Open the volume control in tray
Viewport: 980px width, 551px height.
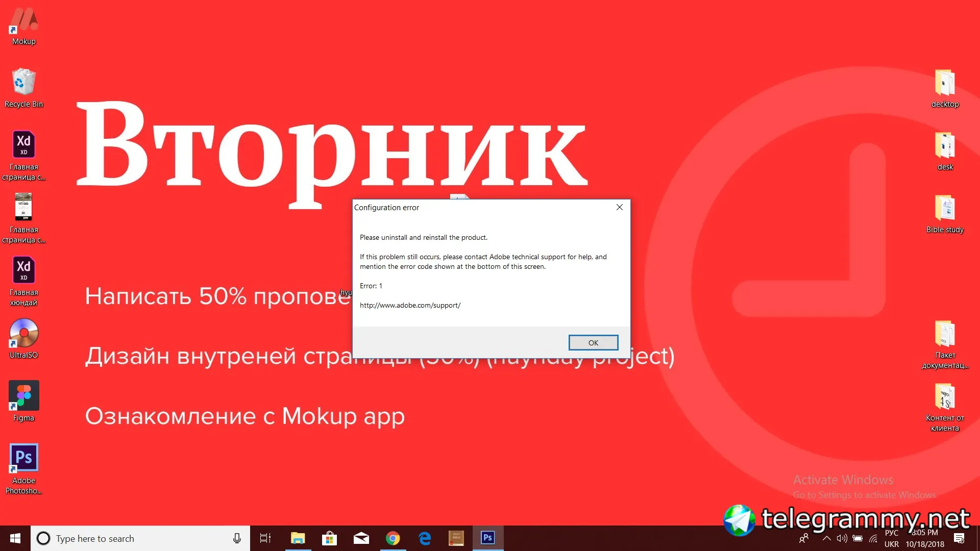click(x=842, y=538)
